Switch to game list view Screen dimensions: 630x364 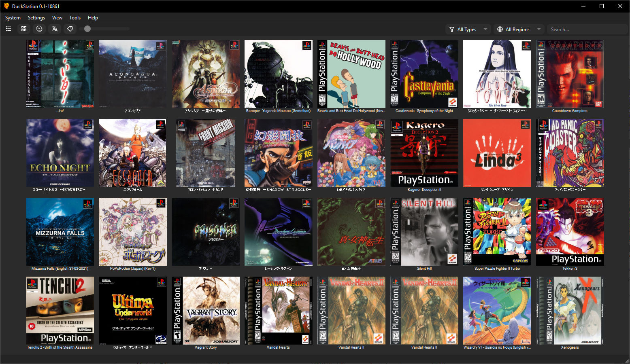(9, 29)
